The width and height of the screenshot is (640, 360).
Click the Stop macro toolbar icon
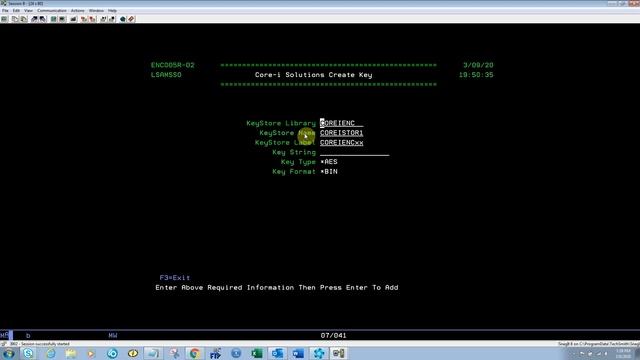click(92, 19)
